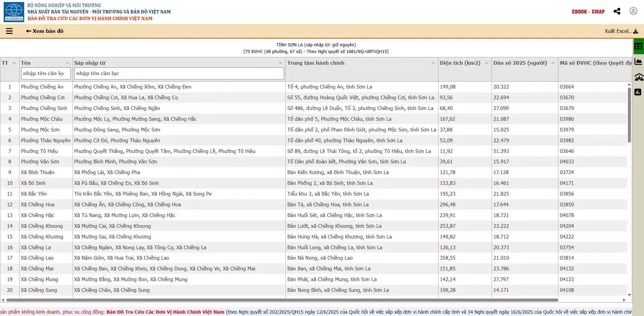Click code 03664

pos(567,87)
